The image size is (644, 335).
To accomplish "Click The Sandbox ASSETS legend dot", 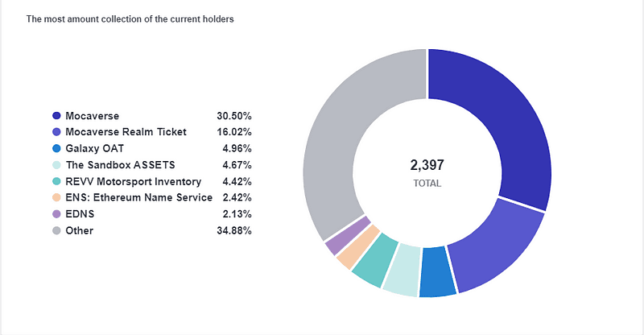I will (56, 165).
